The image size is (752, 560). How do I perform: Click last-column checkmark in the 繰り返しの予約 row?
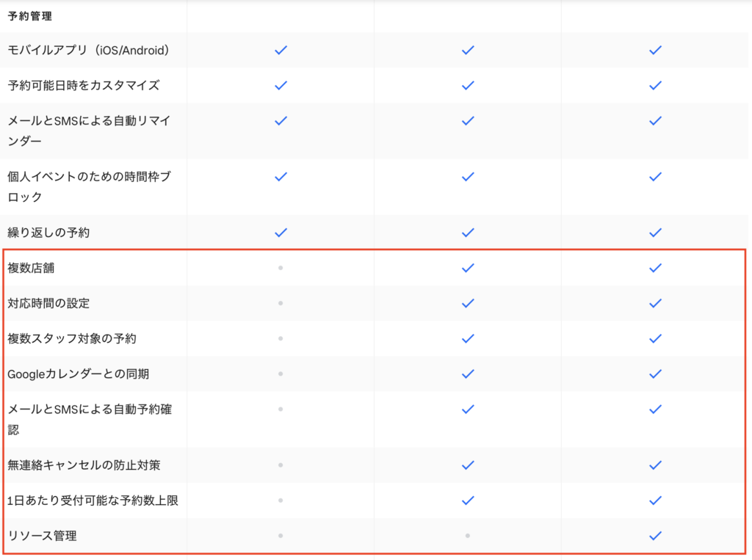[x=656, y=232]
